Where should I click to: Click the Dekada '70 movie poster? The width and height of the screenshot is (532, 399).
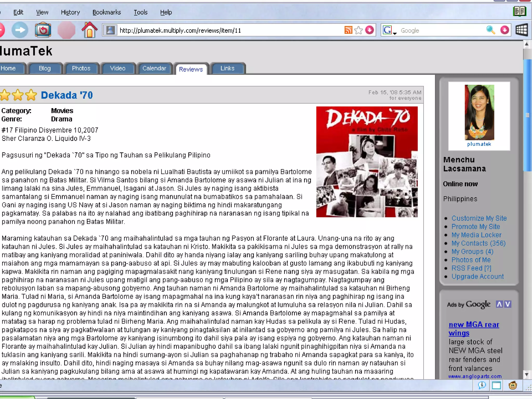click(x=367, y=162)
